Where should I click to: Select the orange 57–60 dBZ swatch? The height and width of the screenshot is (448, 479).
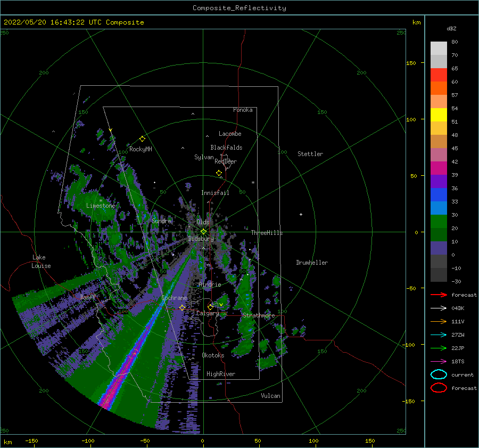point(439,88)
